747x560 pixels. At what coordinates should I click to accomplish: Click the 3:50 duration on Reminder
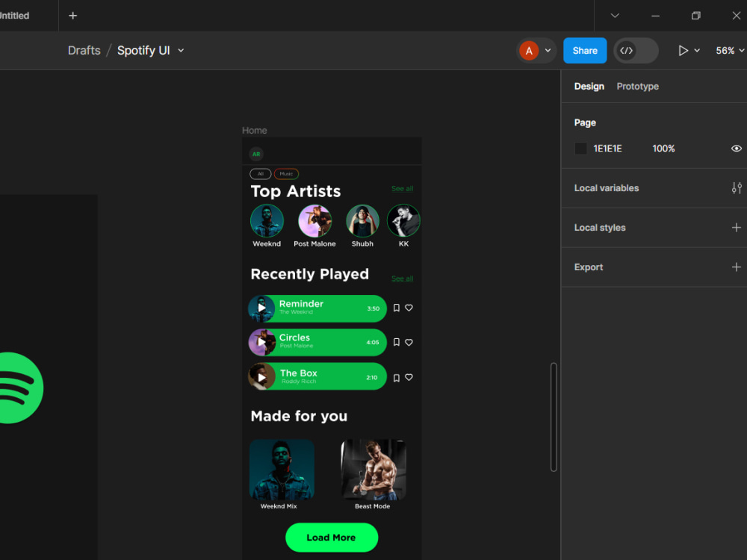point(373,308)
